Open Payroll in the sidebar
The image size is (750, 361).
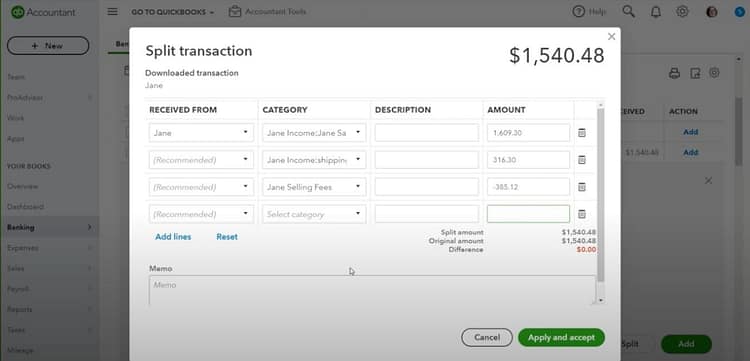[x=18, y=289]
